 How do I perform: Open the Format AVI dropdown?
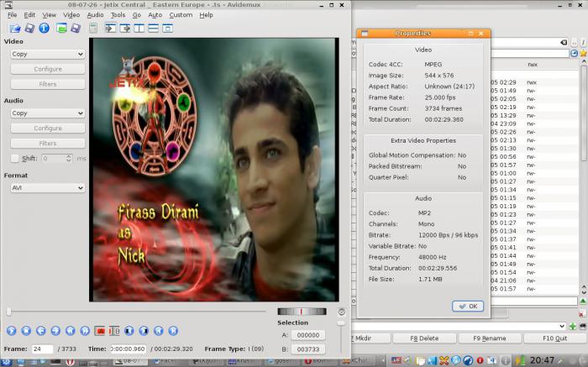[48, 188]
